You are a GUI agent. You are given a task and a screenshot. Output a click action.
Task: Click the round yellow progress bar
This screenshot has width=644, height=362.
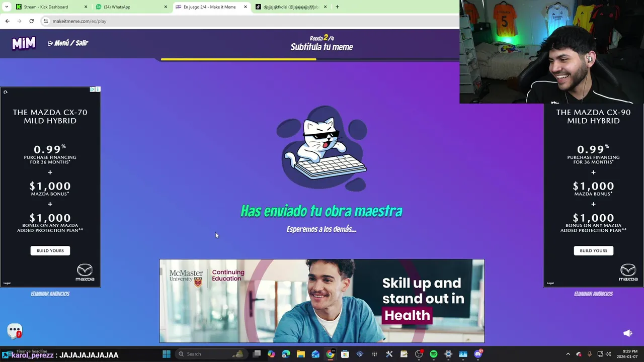click(x=238, y=59)
